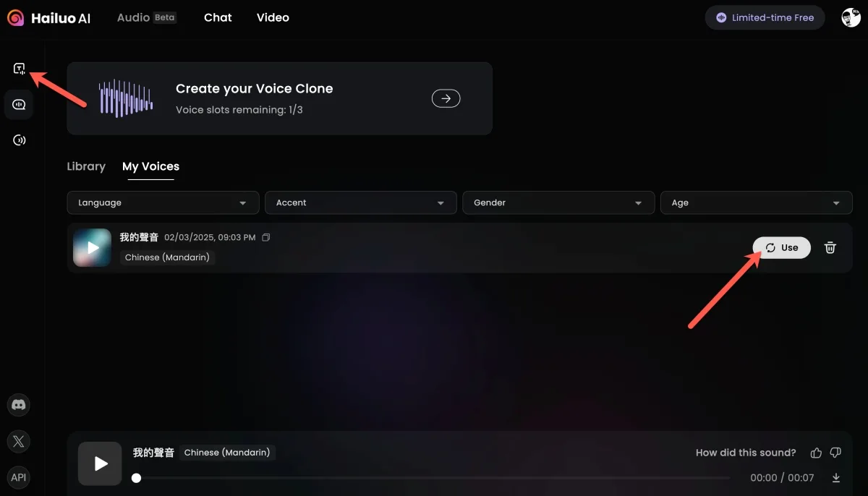This screenshot has height=496, width=868.
Task: Copy the voice ID icon next to timestamp
Action: point(265,237)
